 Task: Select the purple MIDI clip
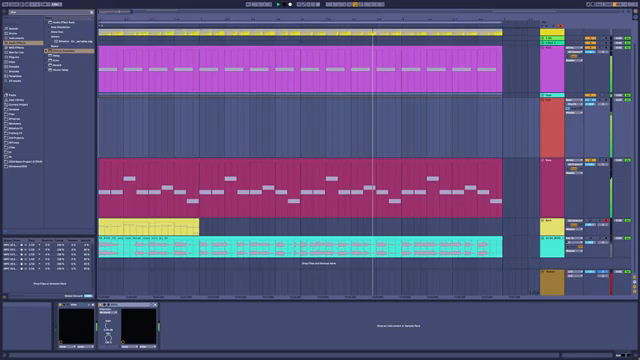(x=300, y=69)
